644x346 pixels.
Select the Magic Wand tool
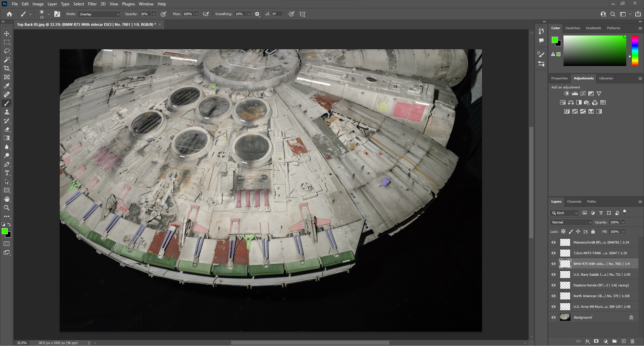click(x=7, y=60)
